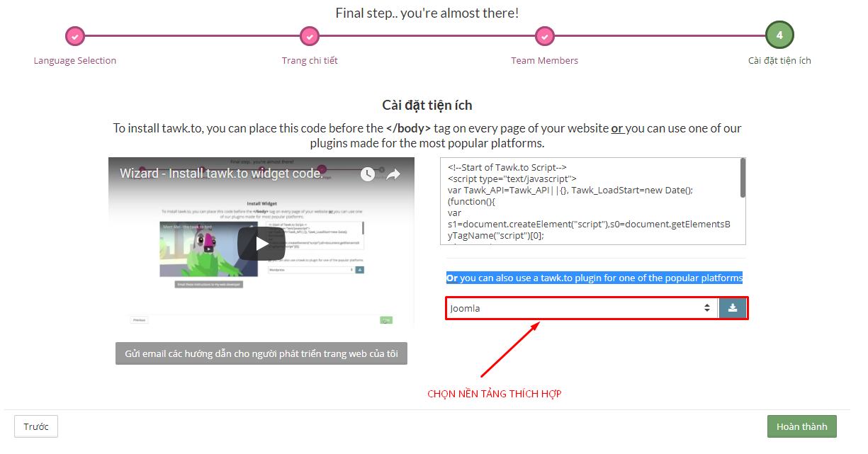The width and height of the screenshot is (868, 454).
Task: Go back with the 'Trước' button
Action: pos(36,426)
